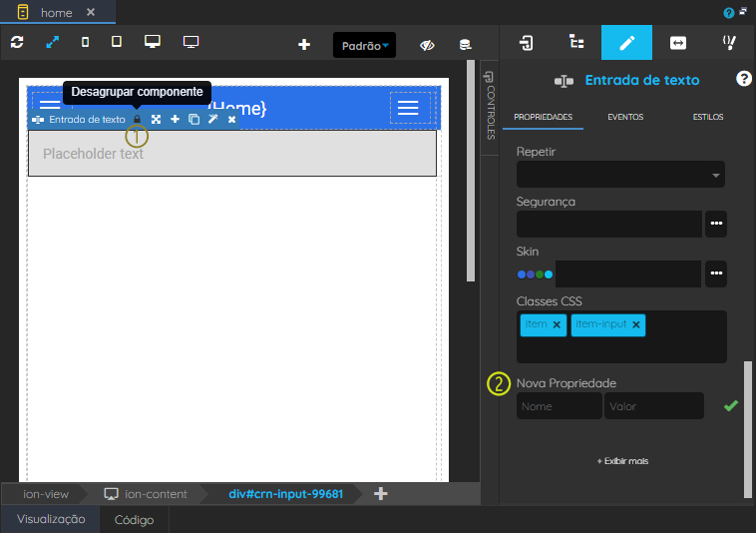Click the Skin colored dots swatch

[x=535, y=274]
